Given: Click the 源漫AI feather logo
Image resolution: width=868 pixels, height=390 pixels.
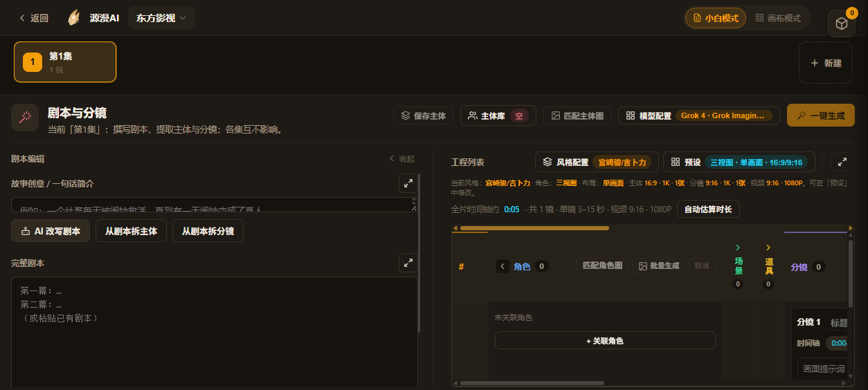Looking at the screenshot, I should tap(73, 18).
